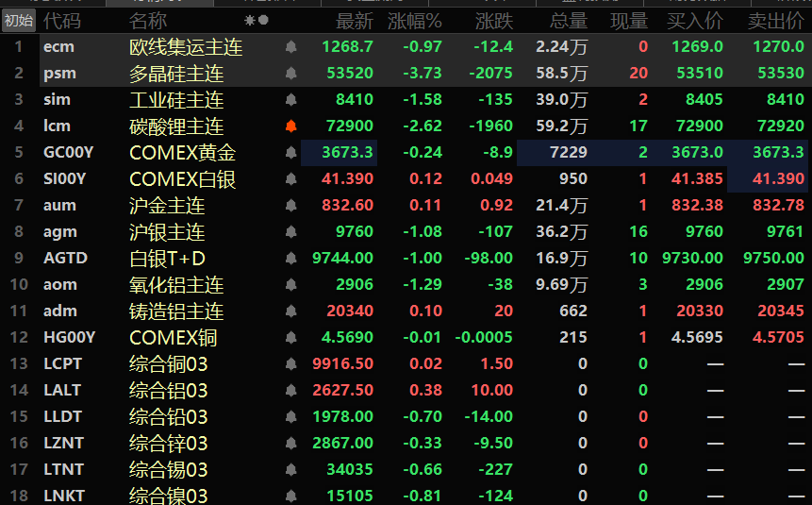Screen dimensions: 812x505
Task: Sort by the 卖出价 ask column header
Action: point(776,22)
